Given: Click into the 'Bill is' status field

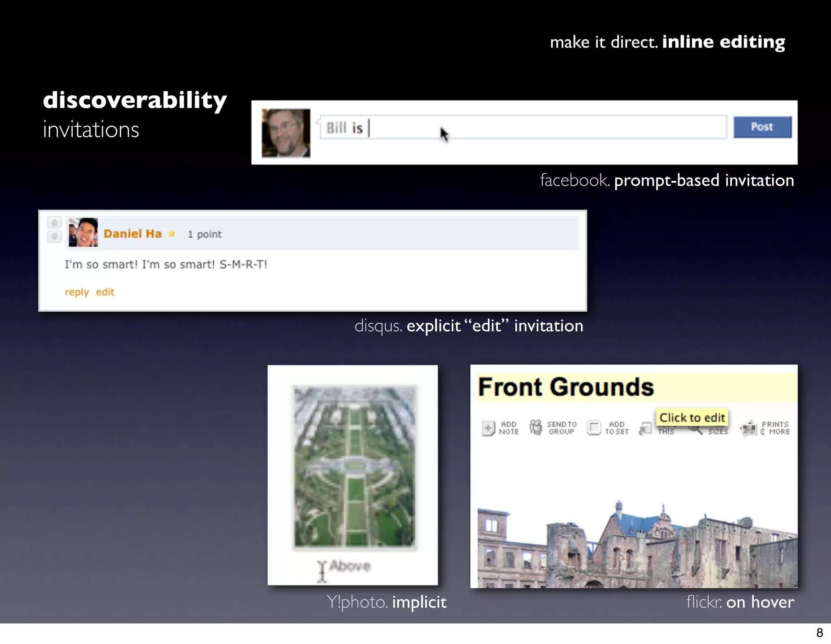Looking at the screenshot, I should point(523,127).
